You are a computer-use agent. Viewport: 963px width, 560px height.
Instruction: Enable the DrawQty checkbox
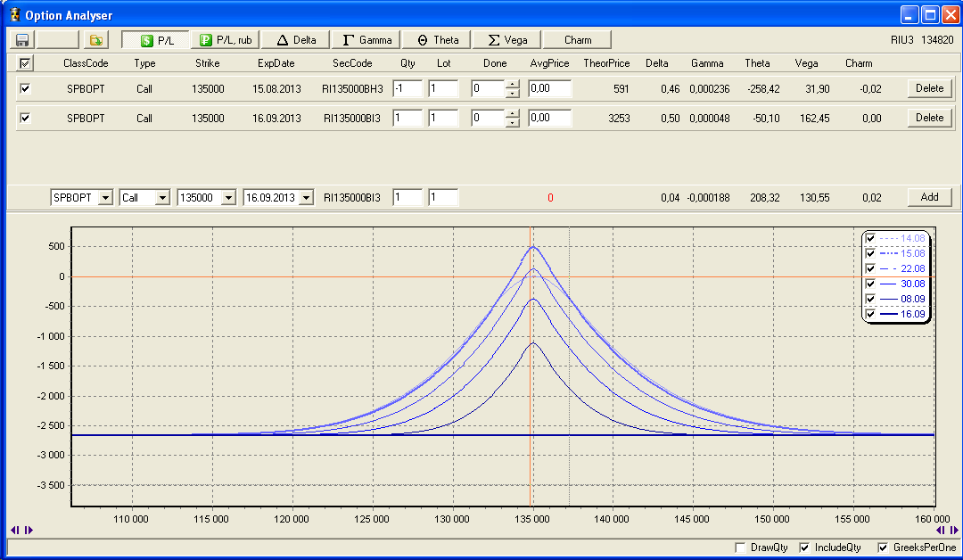739,548
